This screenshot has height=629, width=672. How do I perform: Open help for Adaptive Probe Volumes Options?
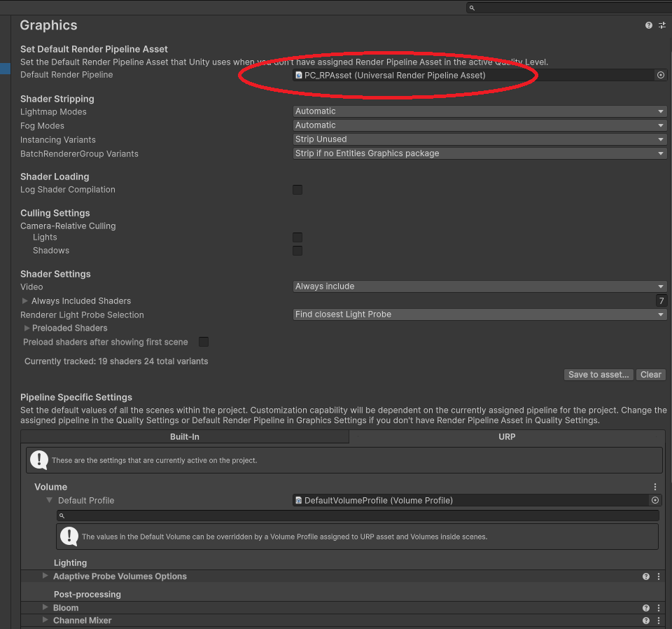click(646, 576)
